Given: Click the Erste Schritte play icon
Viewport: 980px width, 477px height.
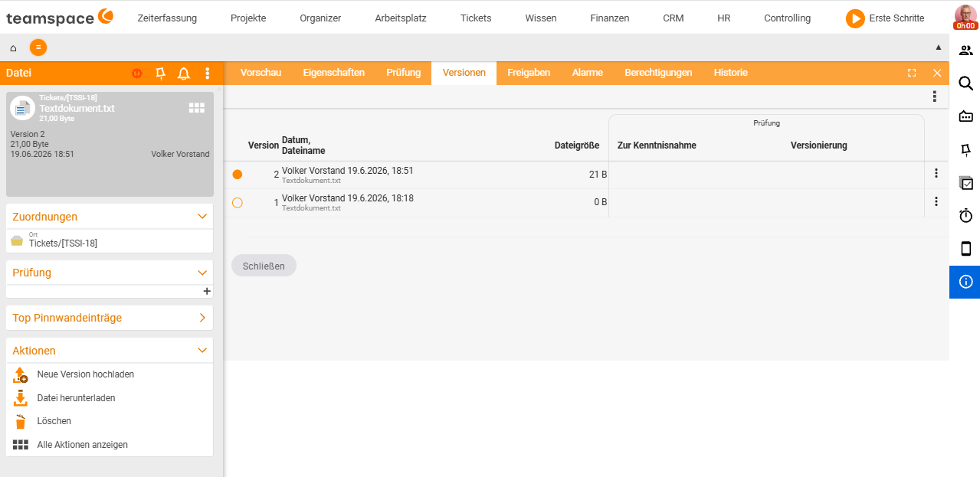Looking at the screenshot, I should pos(855,18).
